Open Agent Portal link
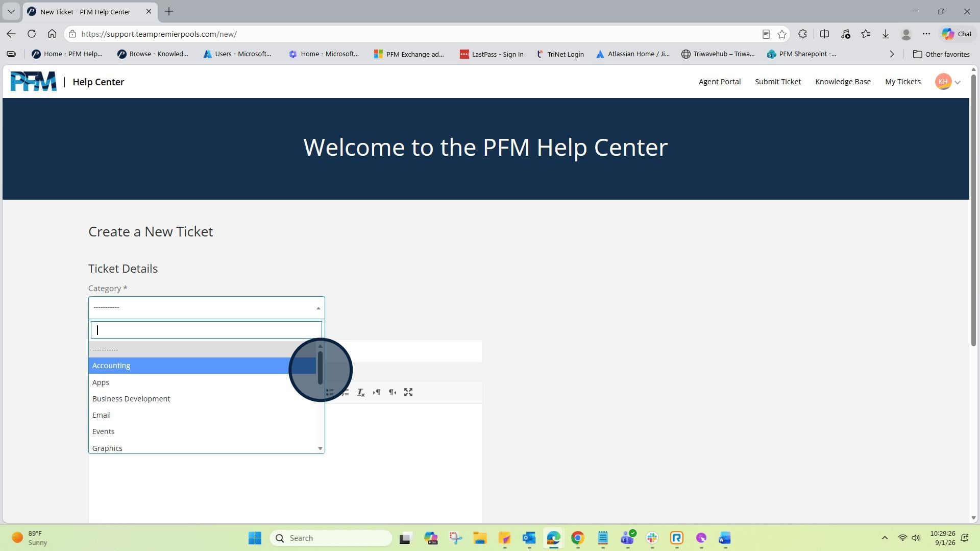980x551 pixels. [x=720, y=82]
